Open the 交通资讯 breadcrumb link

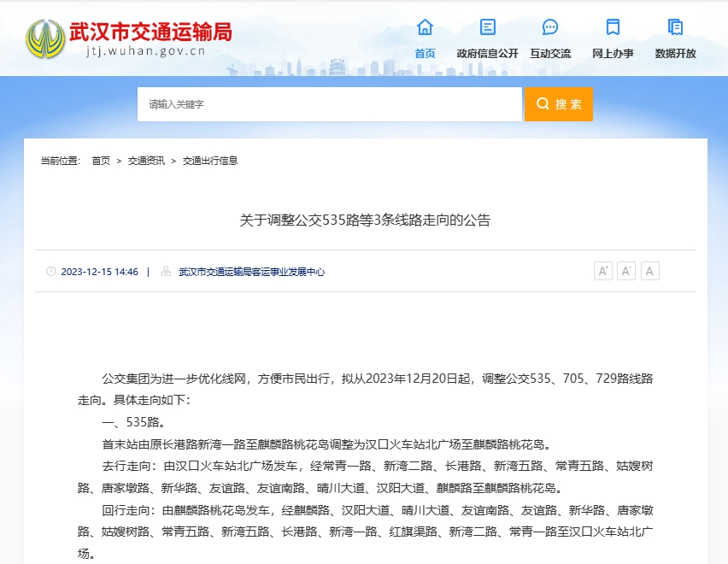point(143,161)
